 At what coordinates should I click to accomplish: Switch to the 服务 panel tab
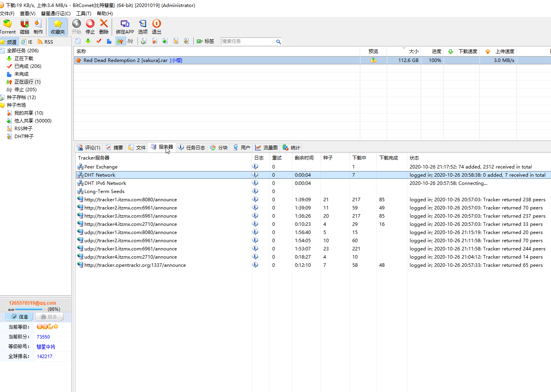[49, 317]
